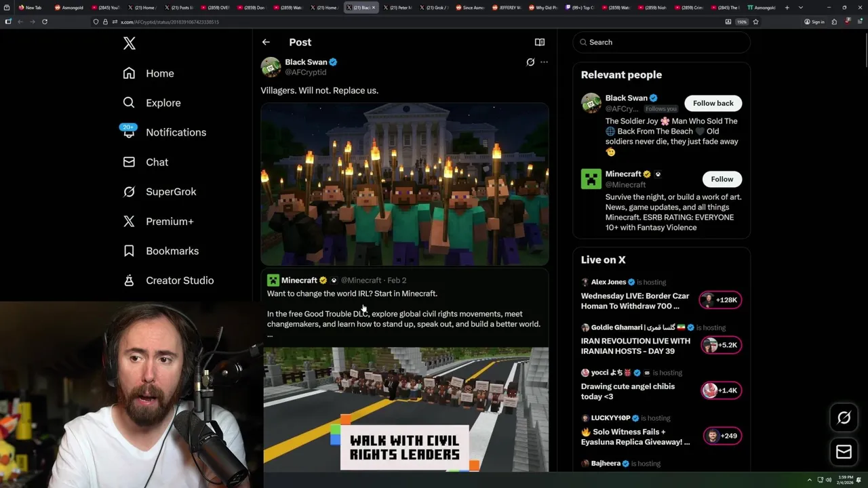Join the cute angel chibis +1.4K space
This screenshot has height=488, width=868.
(x=722, y=390)
